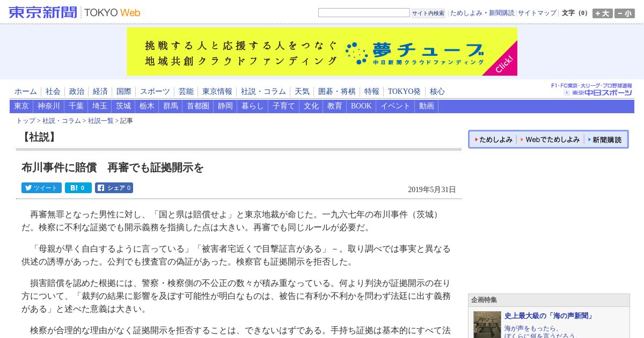644x338 pixels.
Task: Open スポーツ section in navigation
Action: pyautogui.click(x=155, y=91)
